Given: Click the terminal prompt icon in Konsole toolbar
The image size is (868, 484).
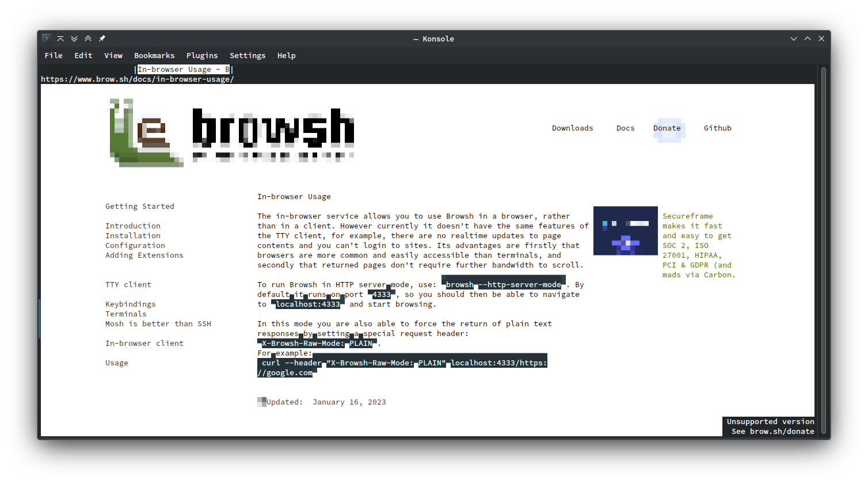Looking at the screenshot, I should [x=46, y=38].
